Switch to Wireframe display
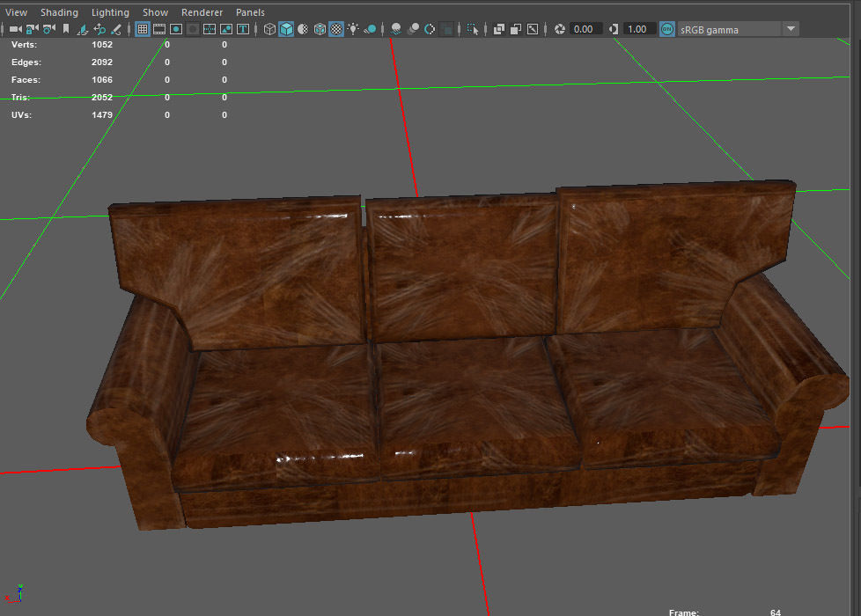The image size is (861, 616). coord(269,29)
